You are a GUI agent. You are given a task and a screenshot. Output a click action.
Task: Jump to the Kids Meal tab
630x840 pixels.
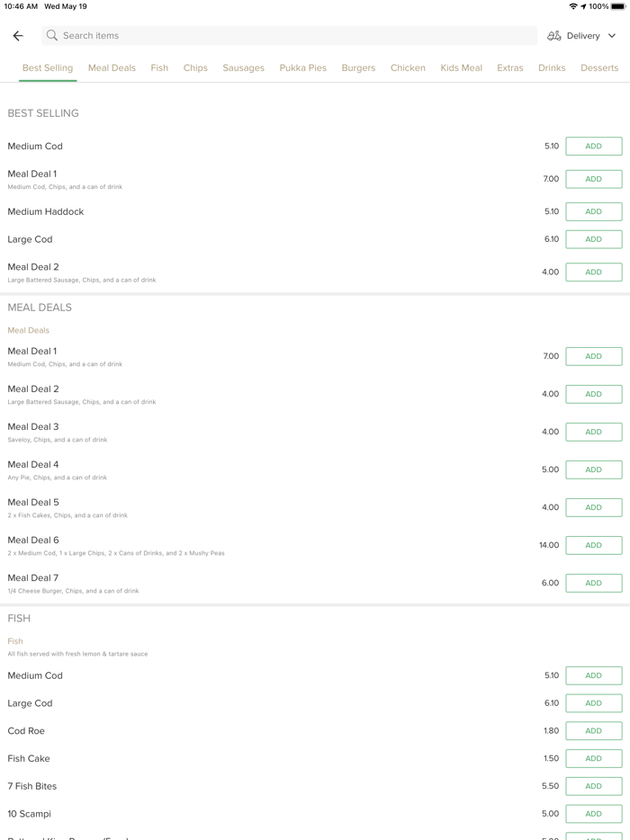click(x=461, y=67)
